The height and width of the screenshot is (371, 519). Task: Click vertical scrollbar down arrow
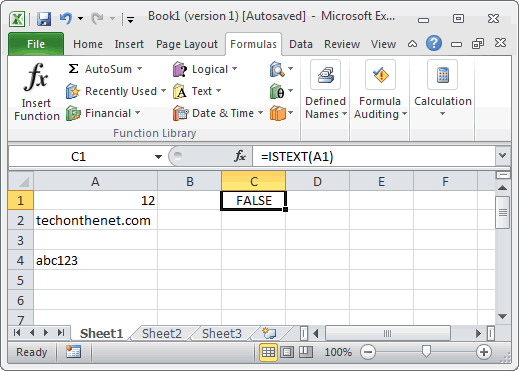tap(502, 316)
